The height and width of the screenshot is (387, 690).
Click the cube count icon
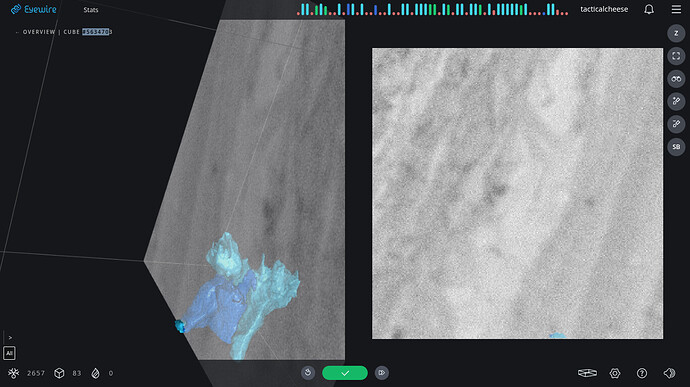coord(59,373)
